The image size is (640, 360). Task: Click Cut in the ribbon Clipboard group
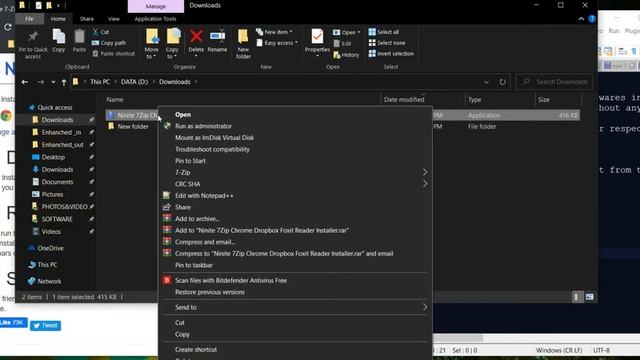point(101,32)
